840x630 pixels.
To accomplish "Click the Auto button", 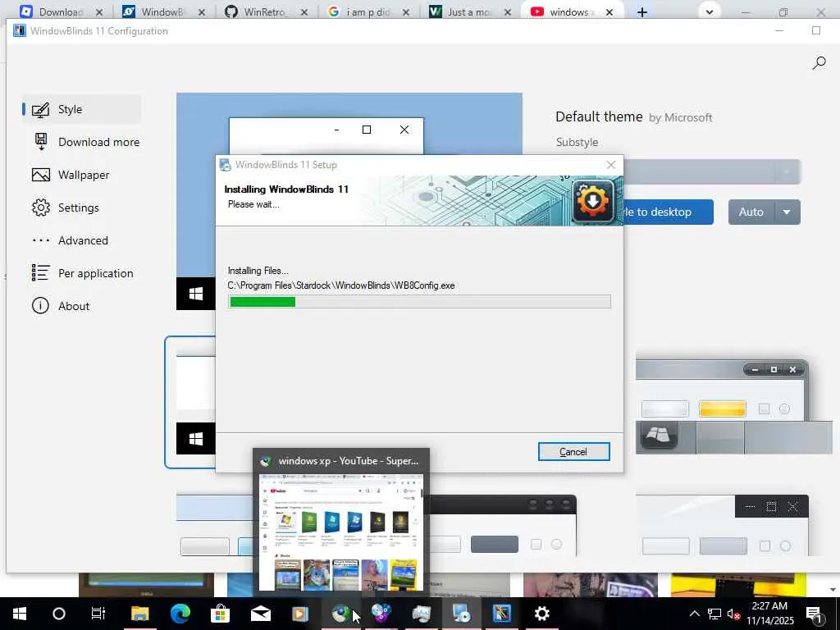I will pos(751,212).
